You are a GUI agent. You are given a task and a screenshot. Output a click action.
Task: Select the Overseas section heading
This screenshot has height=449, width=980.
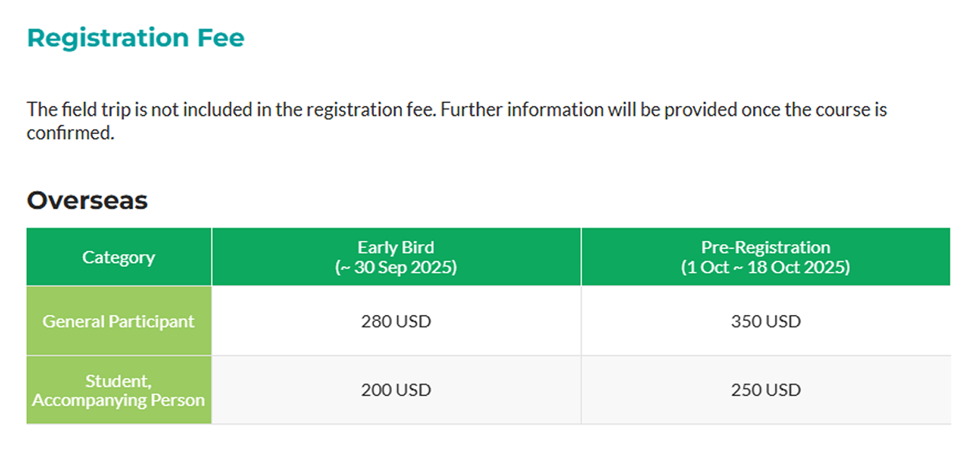(87, 200)
